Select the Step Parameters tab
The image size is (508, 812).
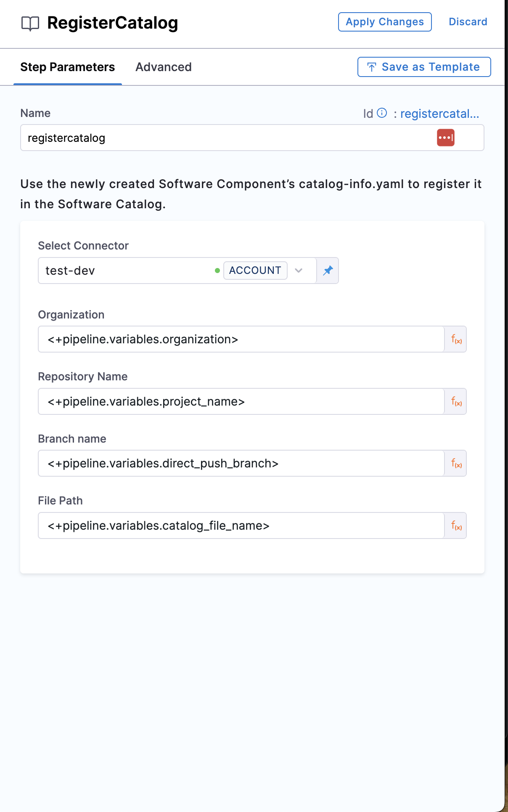(68, 67)
